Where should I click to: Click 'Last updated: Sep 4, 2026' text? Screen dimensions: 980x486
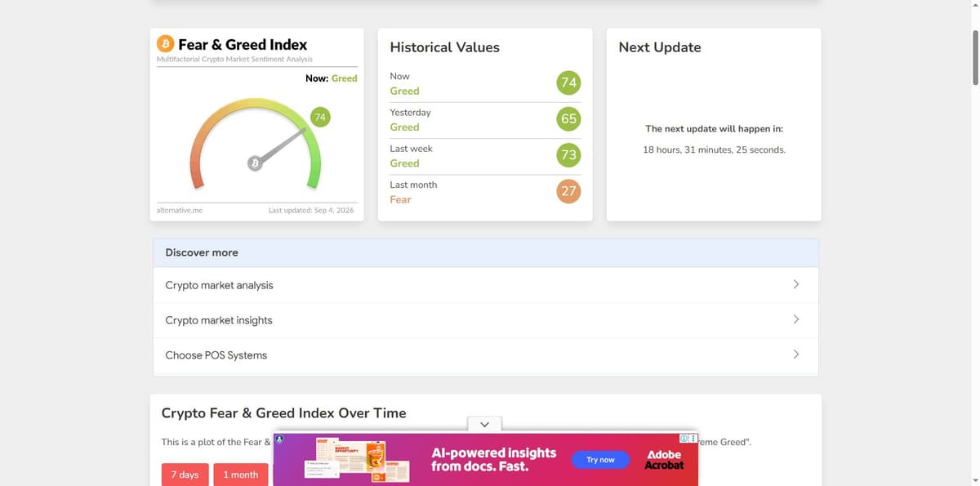tap(311, 211)
